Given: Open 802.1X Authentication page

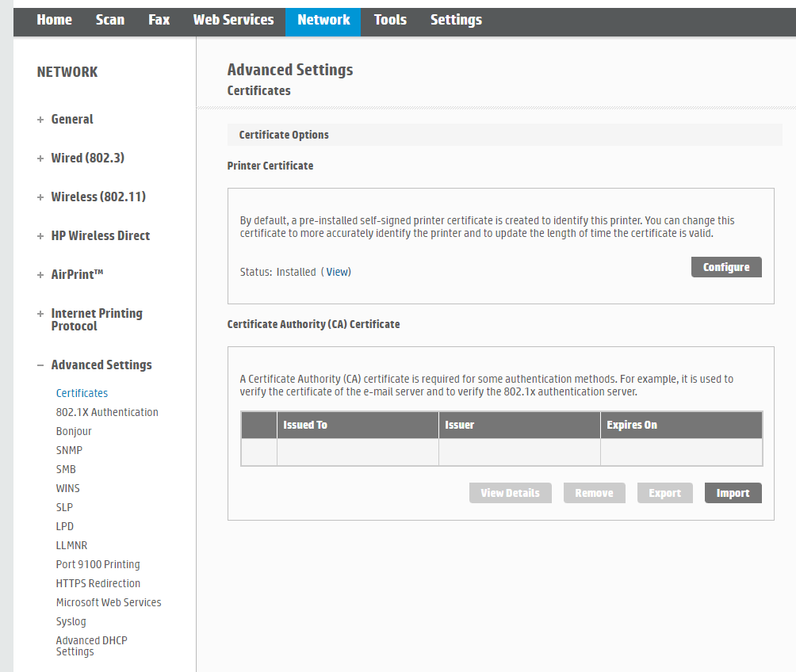Looking at the screenshot, I should tap(107, 412).
